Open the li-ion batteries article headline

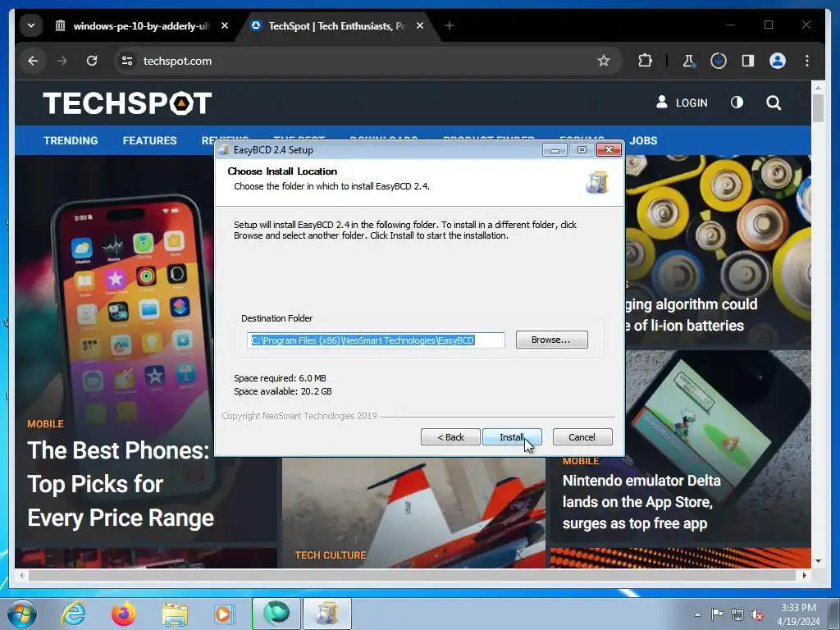(691, 315)
